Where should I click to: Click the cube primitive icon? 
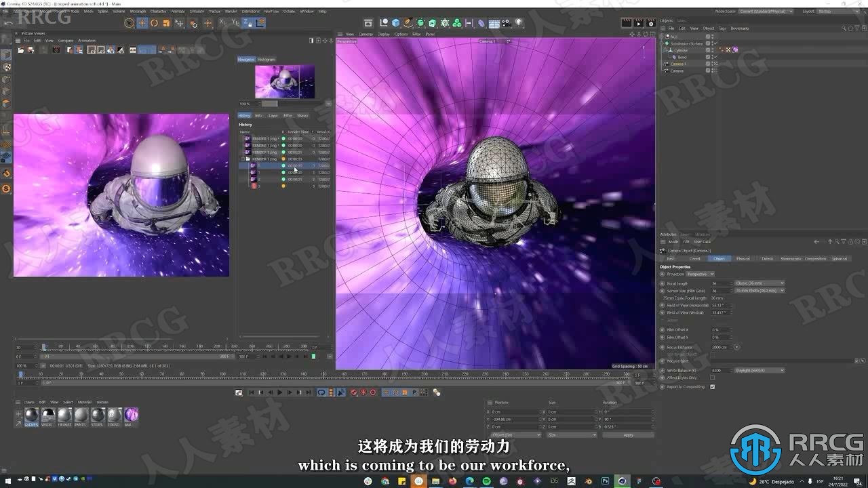point(396,23)
